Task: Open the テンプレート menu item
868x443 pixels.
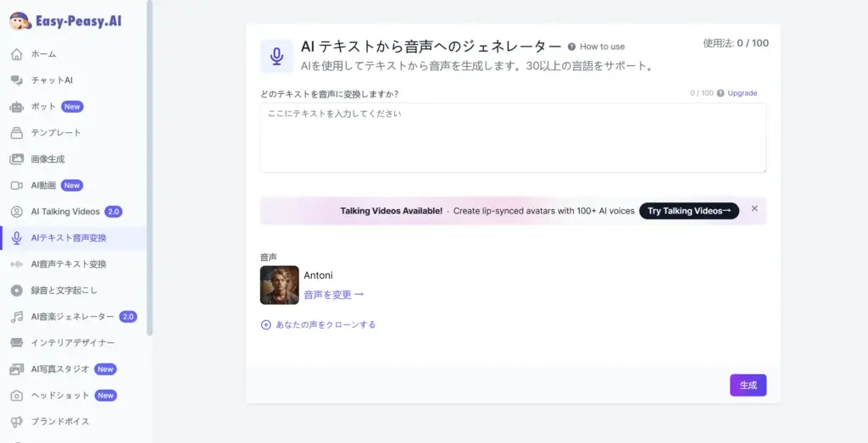Action: coord(56,133)
